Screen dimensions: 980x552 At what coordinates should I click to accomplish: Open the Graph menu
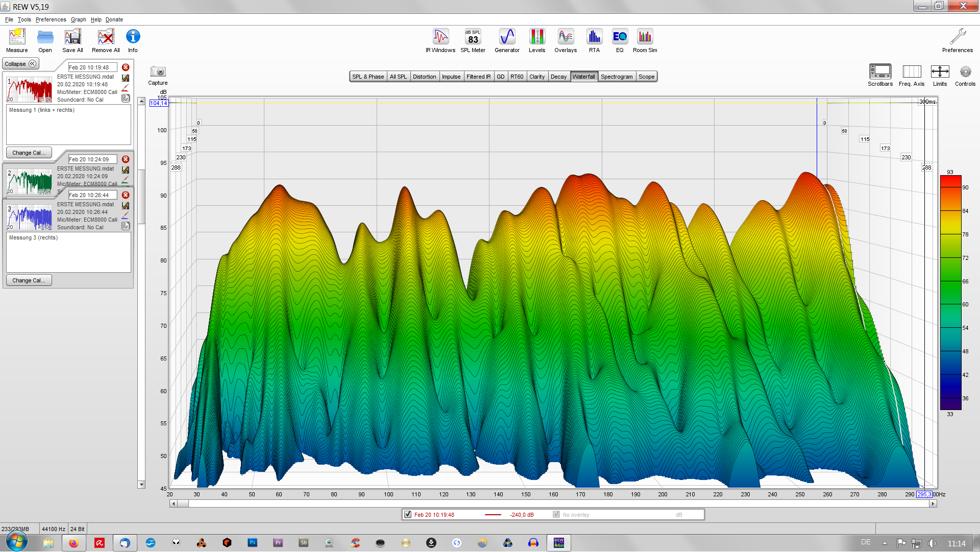pyautogui.click(x=78, y=19)
